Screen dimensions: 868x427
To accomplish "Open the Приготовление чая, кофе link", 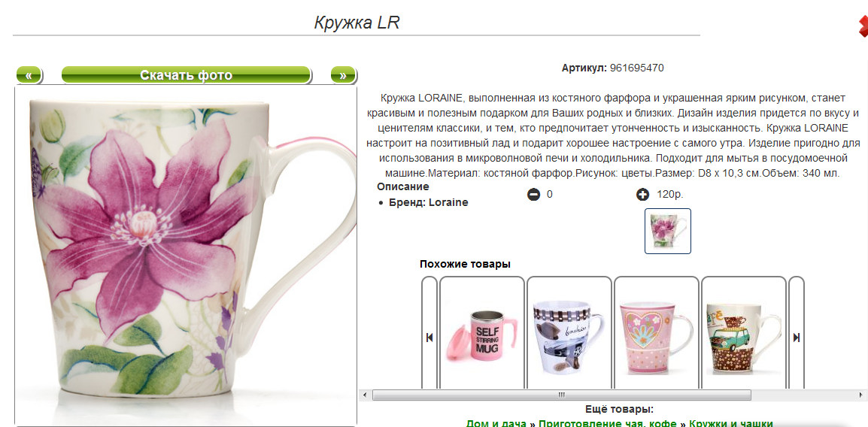I will coord(607,423).
